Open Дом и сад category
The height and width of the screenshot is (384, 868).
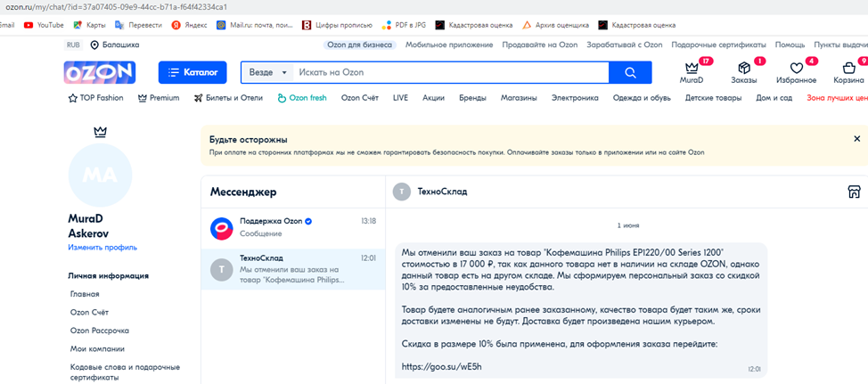(774, 98)
